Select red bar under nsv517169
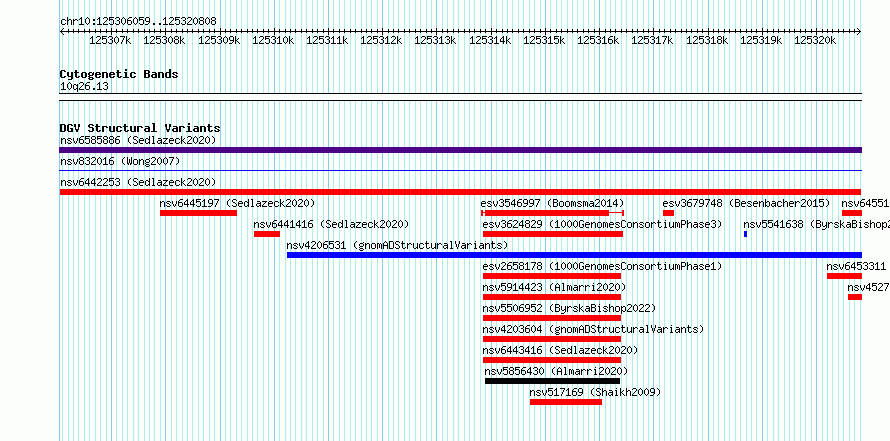The width and height of the screenshot is (890, 441). coord(566,402)
